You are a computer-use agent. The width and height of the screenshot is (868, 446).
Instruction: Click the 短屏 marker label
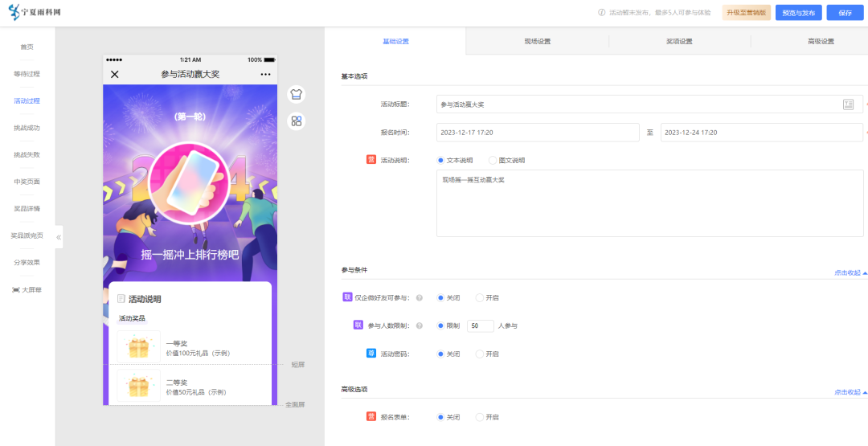[x=298, y=365]
